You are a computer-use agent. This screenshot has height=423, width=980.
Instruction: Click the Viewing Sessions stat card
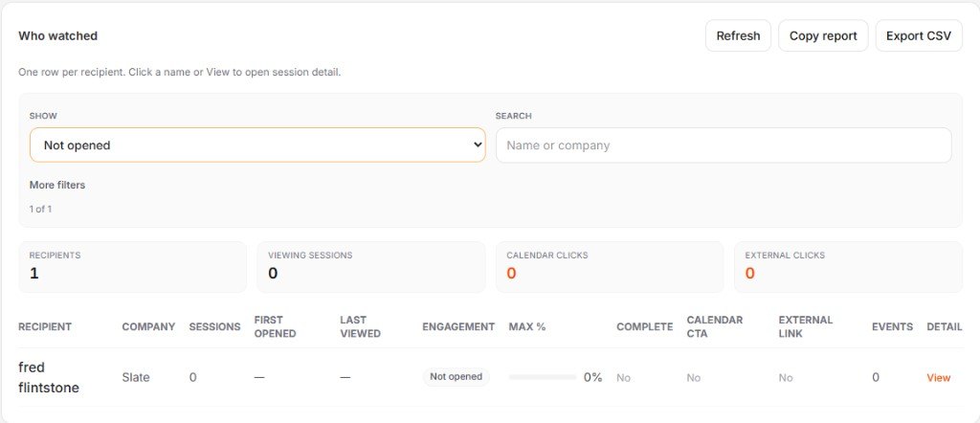pyautogui.click(x=371, y=267)
